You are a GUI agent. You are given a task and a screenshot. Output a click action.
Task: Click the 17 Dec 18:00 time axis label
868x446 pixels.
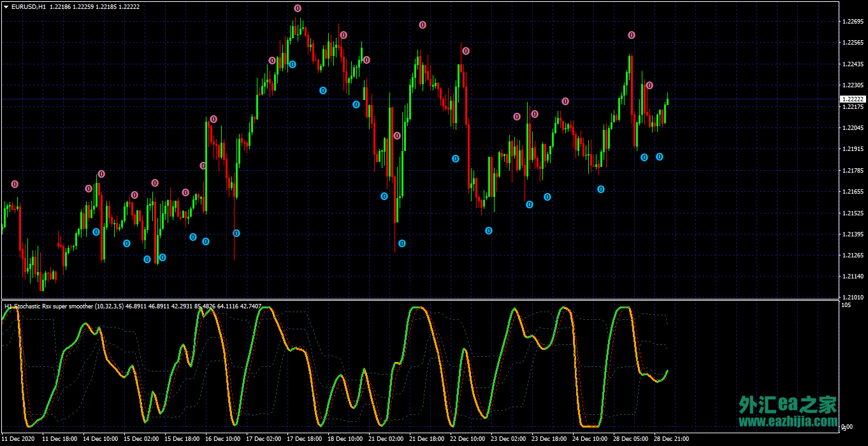[x=305, y=439]
